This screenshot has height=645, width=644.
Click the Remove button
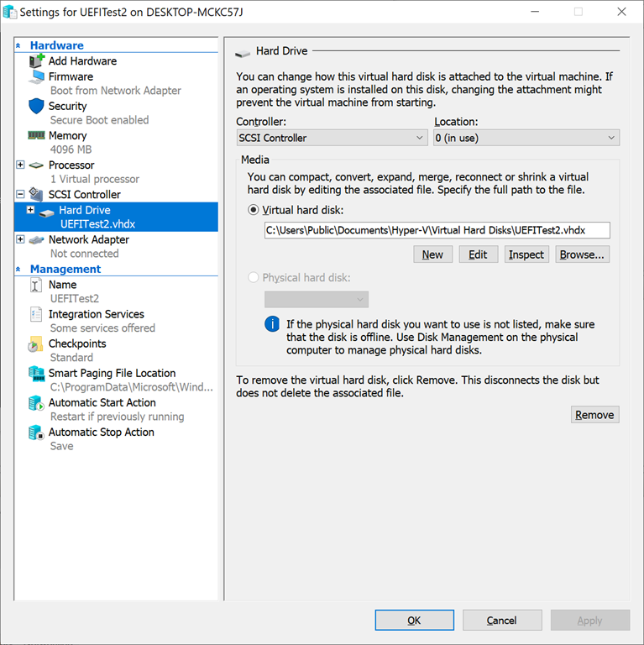(594, 415)
